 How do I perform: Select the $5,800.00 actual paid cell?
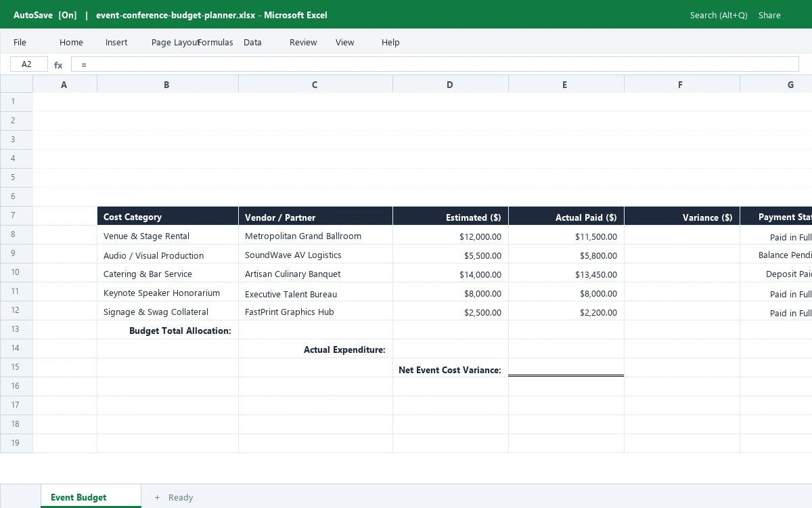[x=566, y=254]
